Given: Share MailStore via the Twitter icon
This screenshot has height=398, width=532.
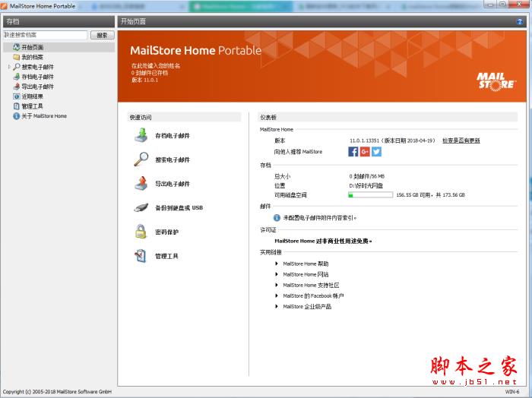Looking at the screenshot, I should point(376,151).
